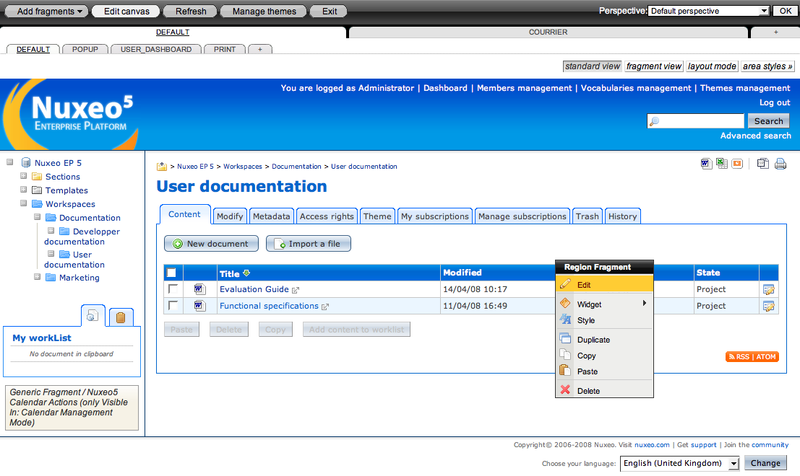Collapse the Nuxeo EP 5 tree node
This screenshot has height=476, width=800.
10,162
